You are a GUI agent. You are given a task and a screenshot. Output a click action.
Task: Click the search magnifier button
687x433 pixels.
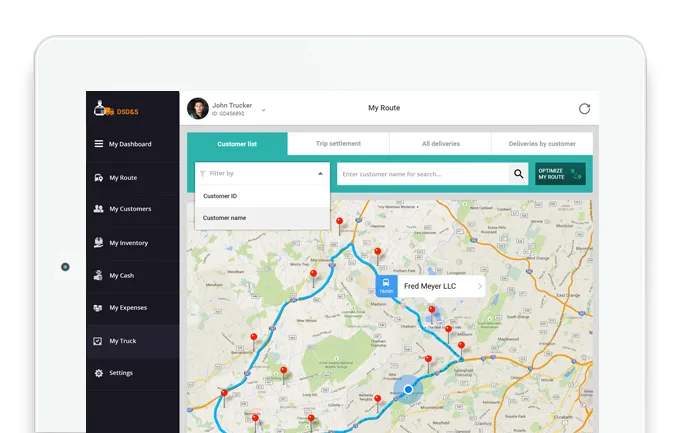tap(518, 174)
